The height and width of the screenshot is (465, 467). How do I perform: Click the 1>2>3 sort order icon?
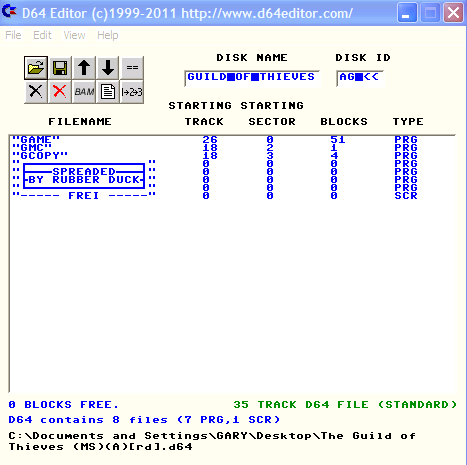(132, 91)
